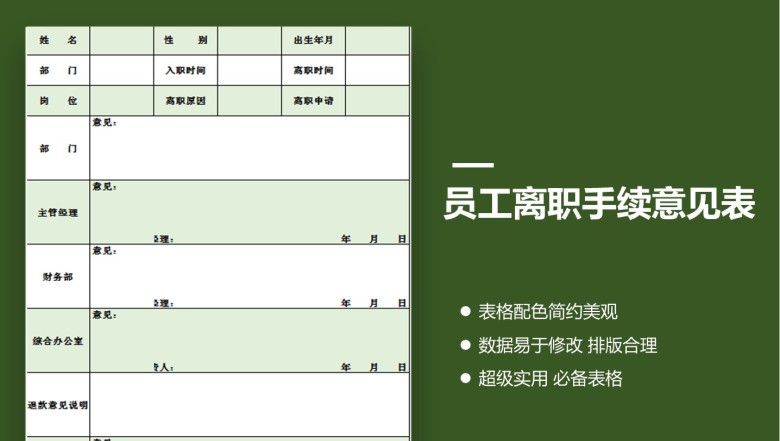Screen dimensions: 780x441
Task: Select the empty cell right of 岗位
Action: point(122,100)
